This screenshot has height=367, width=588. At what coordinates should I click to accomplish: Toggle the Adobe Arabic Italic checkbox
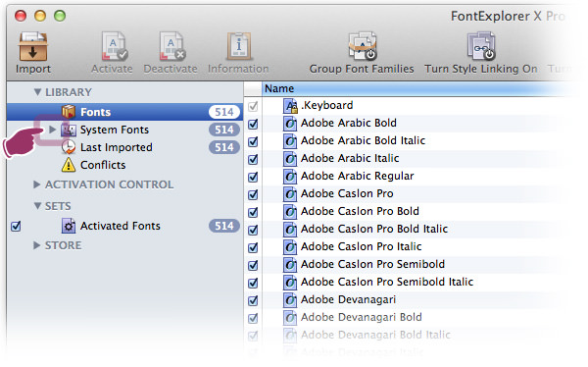pyautogui.click(x=253, y=159)
